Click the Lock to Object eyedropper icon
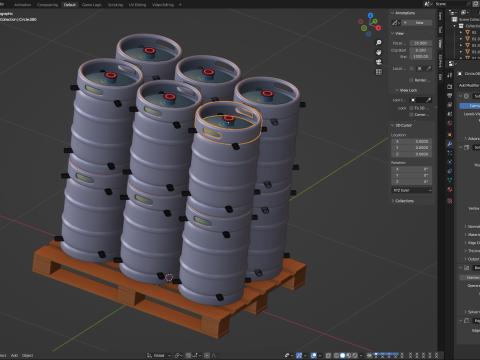This screenshot has height=360, width=480. point(429,100)
